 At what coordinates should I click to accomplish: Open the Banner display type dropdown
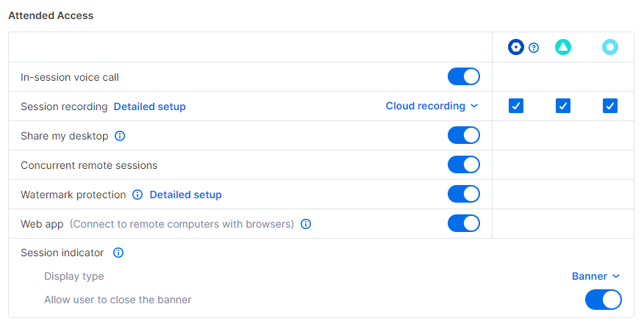coord(596,276)
